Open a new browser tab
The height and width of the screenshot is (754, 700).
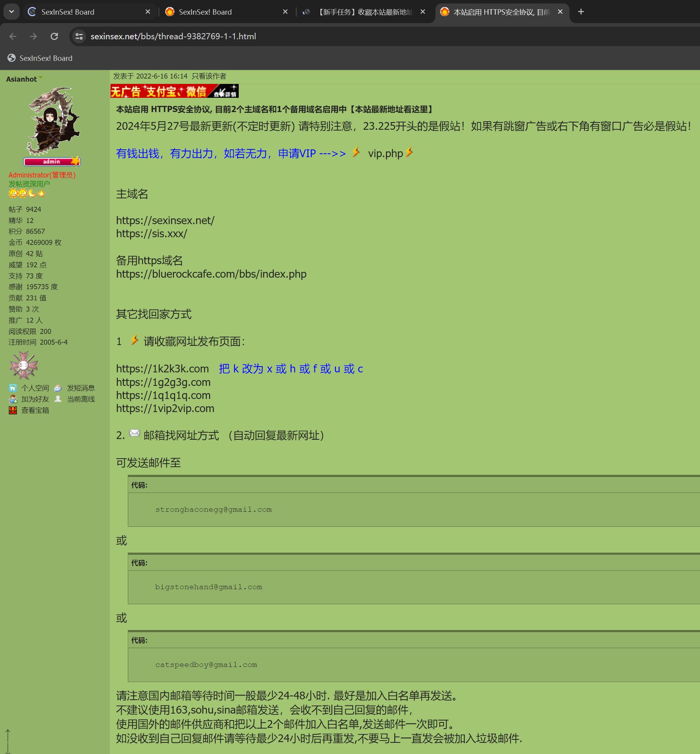pyautogui.click(x=581, y=12)
